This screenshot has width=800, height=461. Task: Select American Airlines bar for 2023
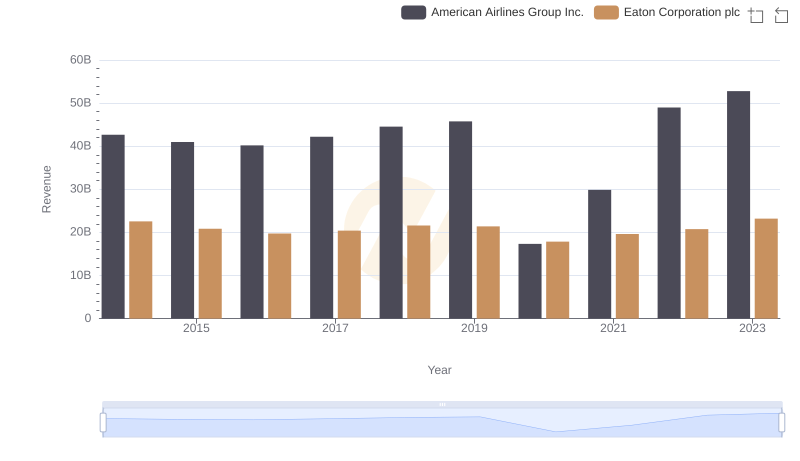coord(738,205)
